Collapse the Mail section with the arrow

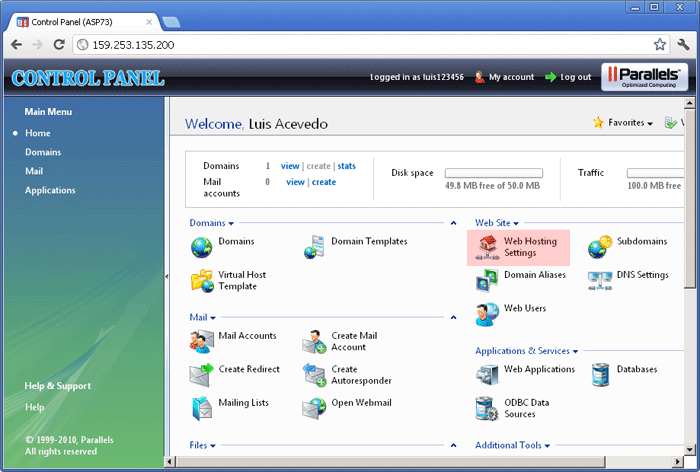pyautogui.click(x=452, y=318)
